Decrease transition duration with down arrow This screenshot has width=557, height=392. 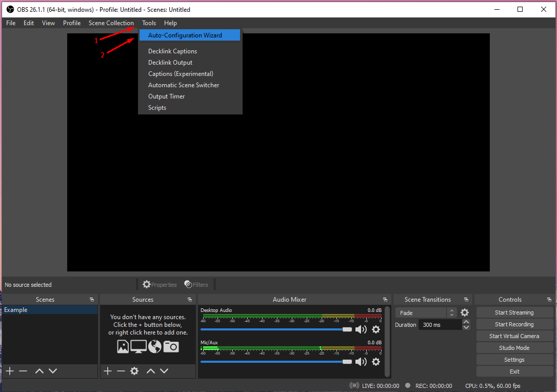[466, 327]
